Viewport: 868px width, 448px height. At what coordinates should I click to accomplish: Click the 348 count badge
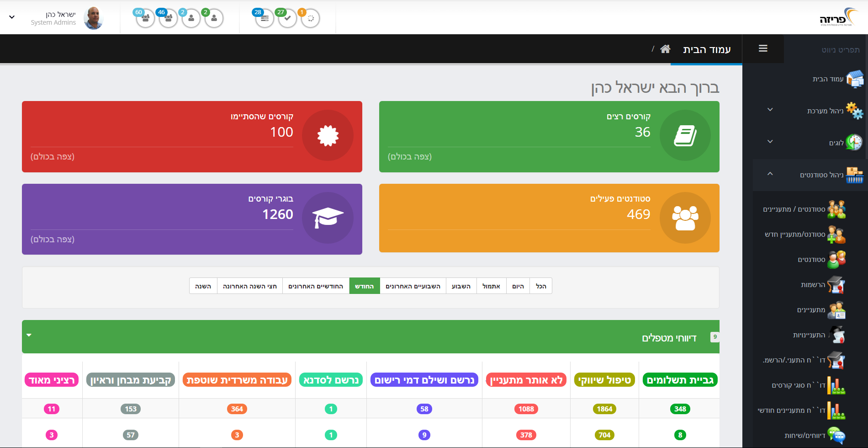680,409
